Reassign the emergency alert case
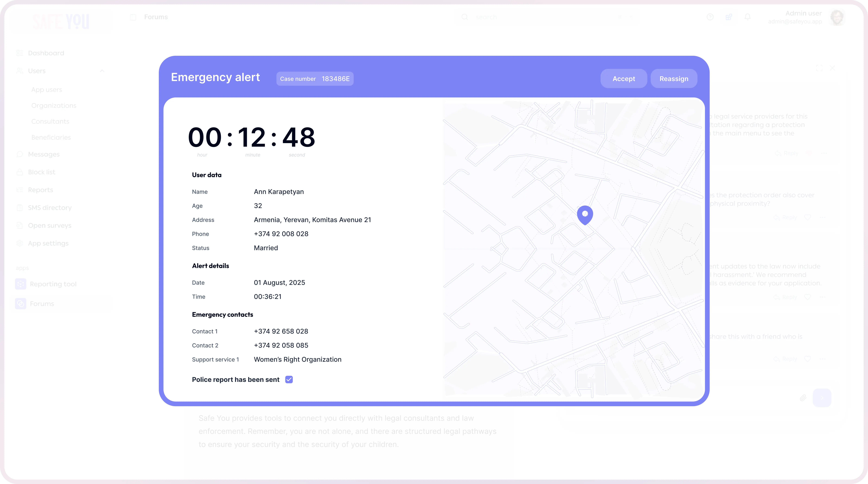Viewport: 868px width, 484px height. pyautogui.click(x=674, y=79)
